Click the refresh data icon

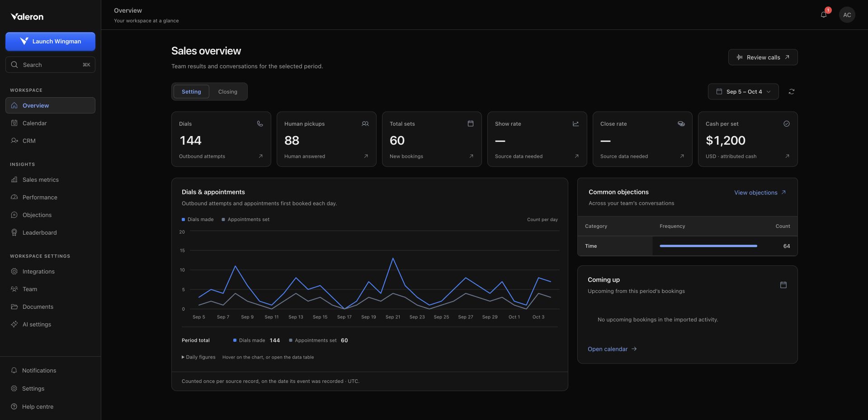[791, 92]
